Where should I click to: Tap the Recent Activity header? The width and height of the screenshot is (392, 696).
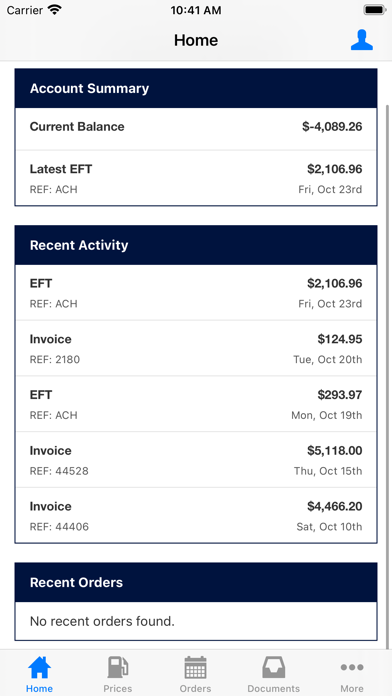[x=196, y=245]
